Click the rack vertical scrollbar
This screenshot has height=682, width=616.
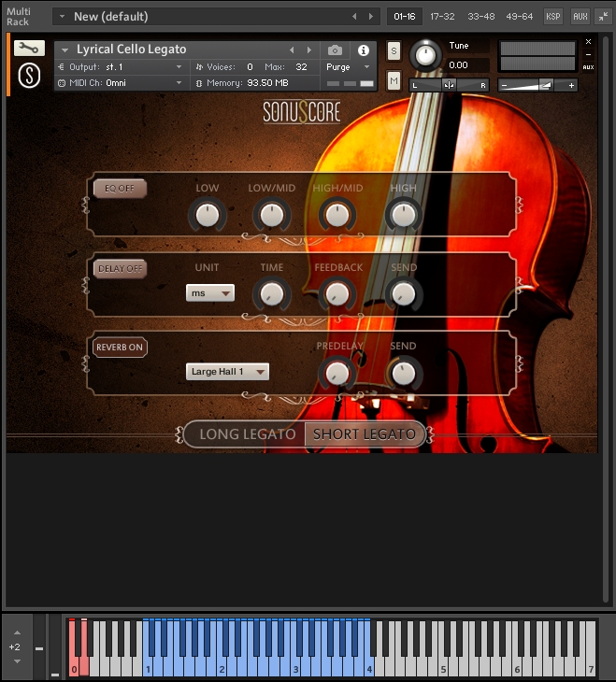tap(605, 318)
